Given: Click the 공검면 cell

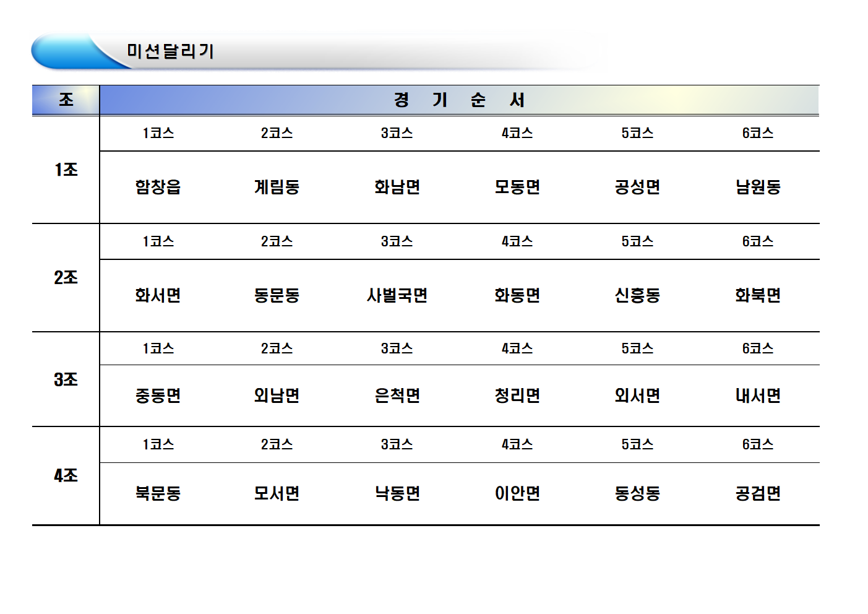Looking at the screenshot, I should pyautogui.click(x=758, y=493).
